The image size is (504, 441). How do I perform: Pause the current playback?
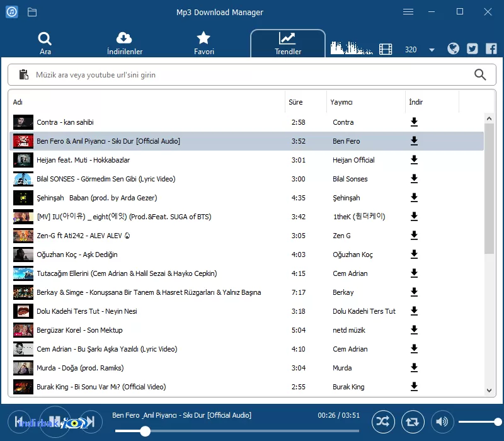(x=55, y=421)
